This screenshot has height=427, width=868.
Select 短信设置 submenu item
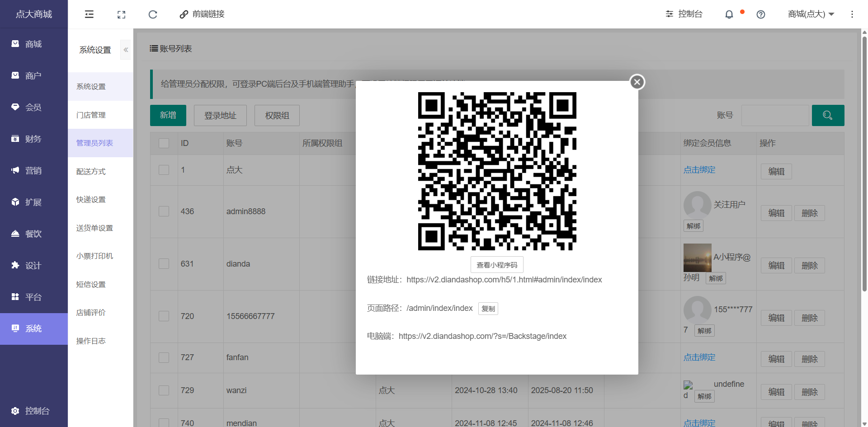100,284
